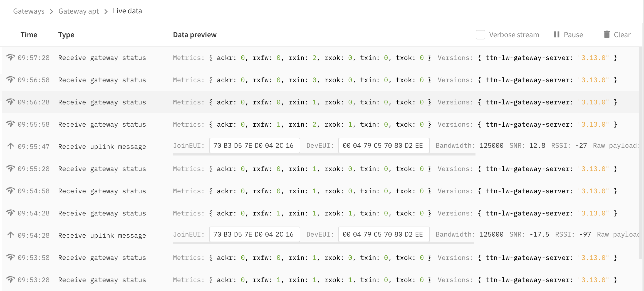Click uplink arrow icon at 09:55:47
The width and height of the screenshot is (644, 291).
[11, 146]
